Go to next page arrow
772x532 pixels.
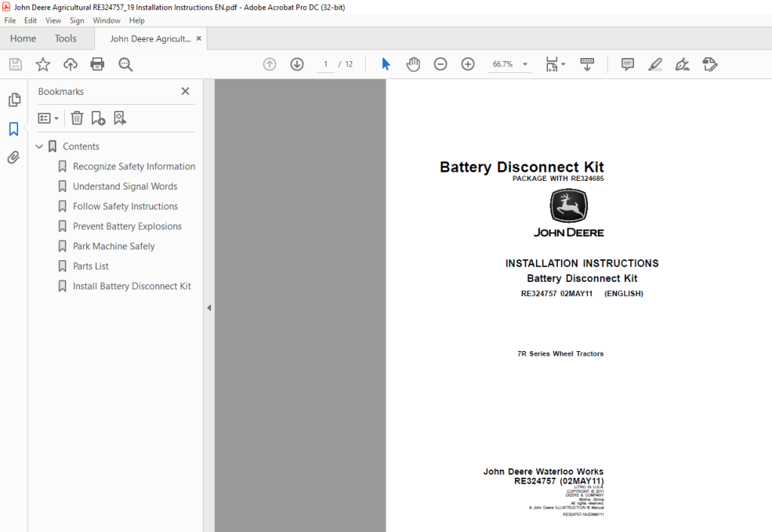tap(297, 65)
